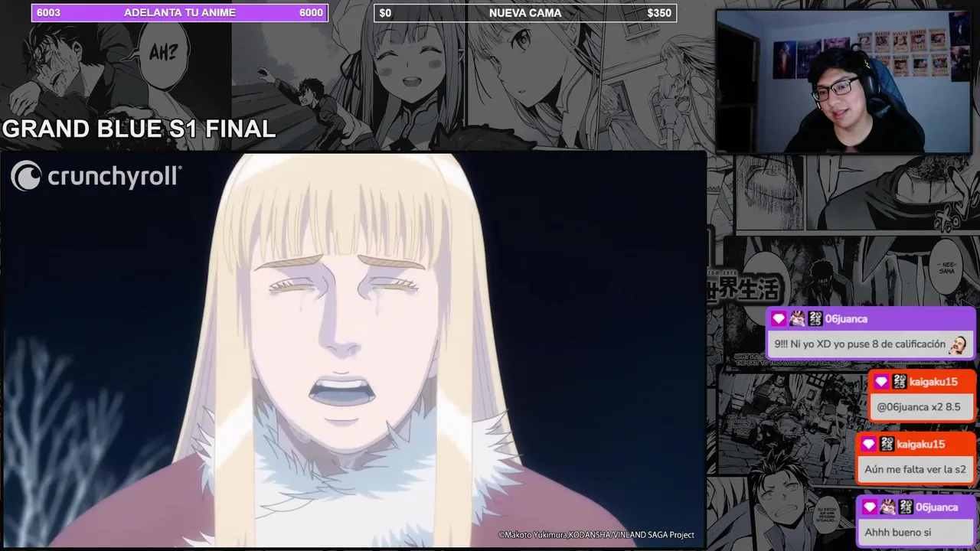Click the kanji badge on 'Ahhh bueno si' message

(905, 507)
